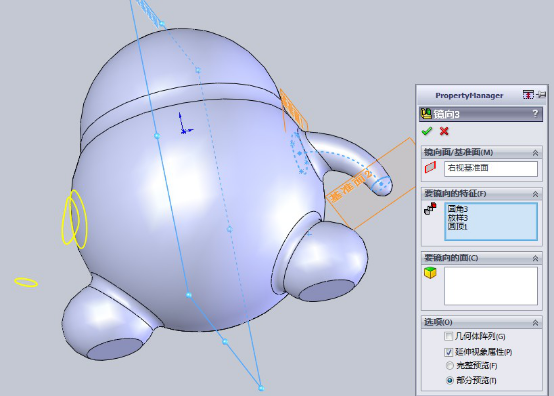Uncheck the 延伸视象属性(P) checkbox

pos(448,352)
